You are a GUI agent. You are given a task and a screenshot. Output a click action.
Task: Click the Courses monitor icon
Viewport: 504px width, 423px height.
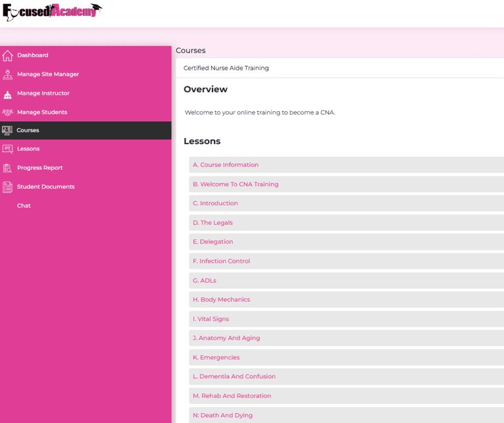pyautogui.click(x=7, y=131)
